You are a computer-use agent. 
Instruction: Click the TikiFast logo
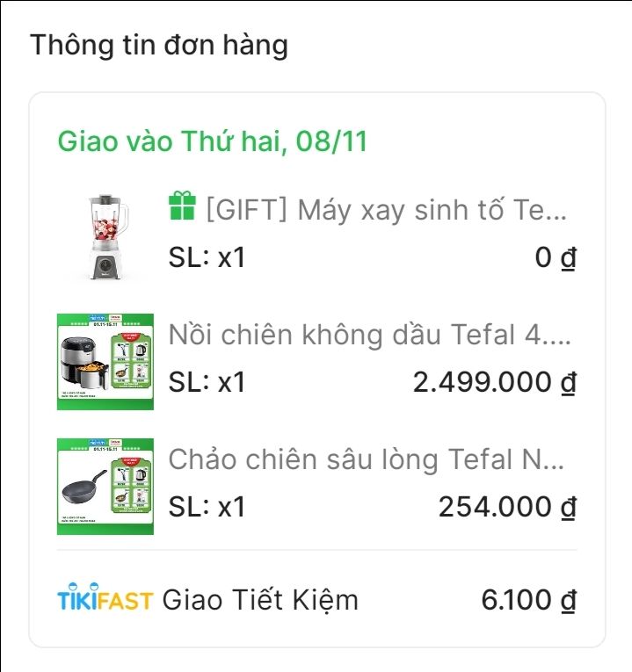pos(105,601)
